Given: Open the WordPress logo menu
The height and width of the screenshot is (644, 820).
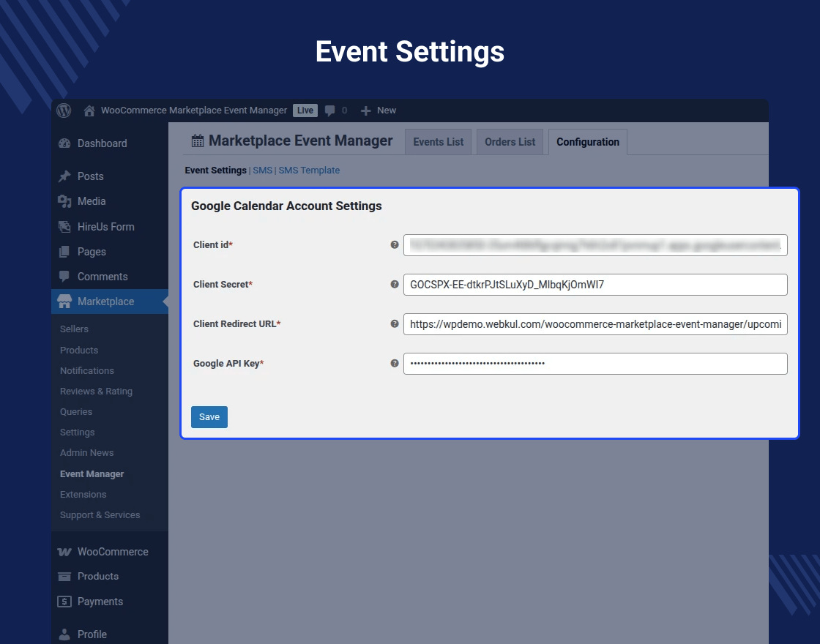Looking at the screenshot, I should pos(64,111).
